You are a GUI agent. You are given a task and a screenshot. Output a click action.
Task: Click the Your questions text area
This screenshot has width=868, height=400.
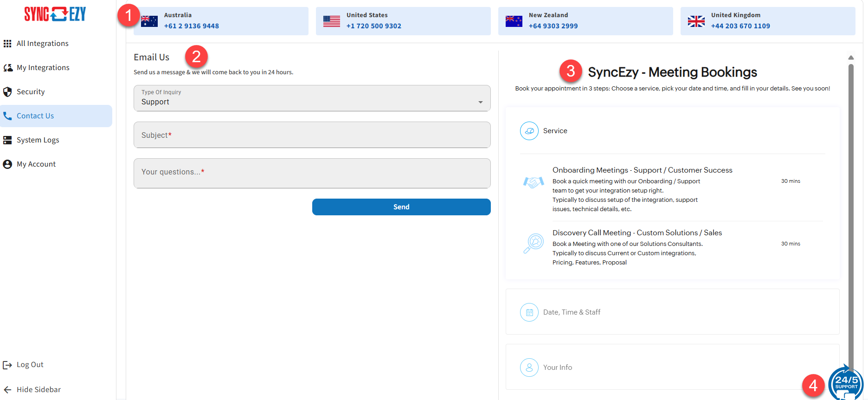coord(312,174)
